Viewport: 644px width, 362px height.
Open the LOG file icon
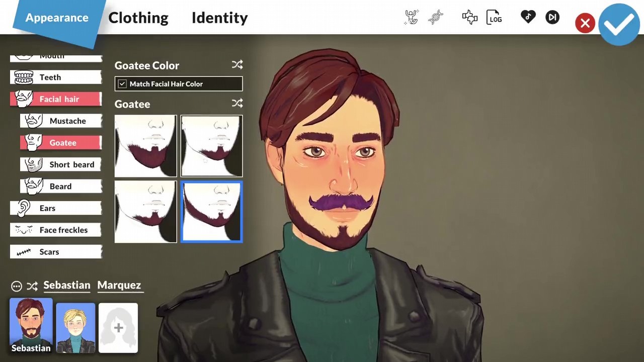tap(494, 17)
